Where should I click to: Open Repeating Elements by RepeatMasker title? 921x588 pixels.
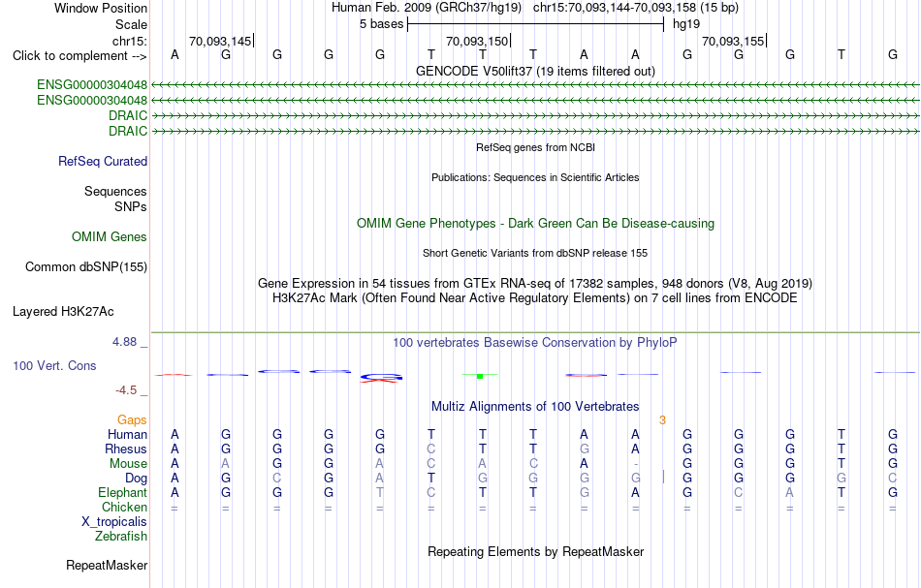point(535,551)
